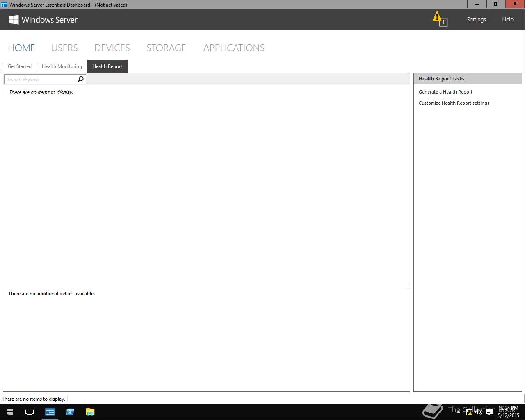Open Task View from the taskbar
The height and width of the screenshot is (420, 525).
point(30,412)
